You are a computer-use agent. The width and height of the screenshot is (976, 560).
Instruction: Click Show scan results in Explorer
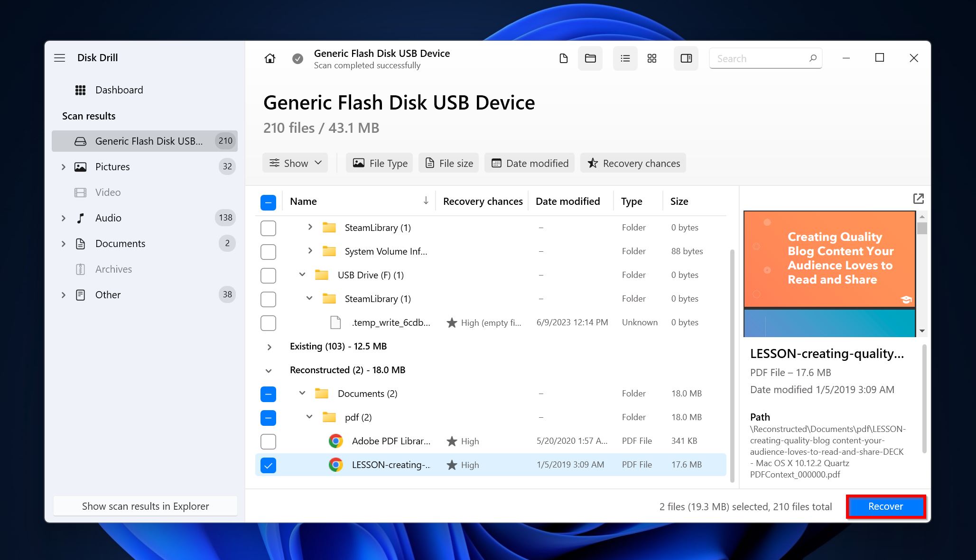(x=146, y=506)
